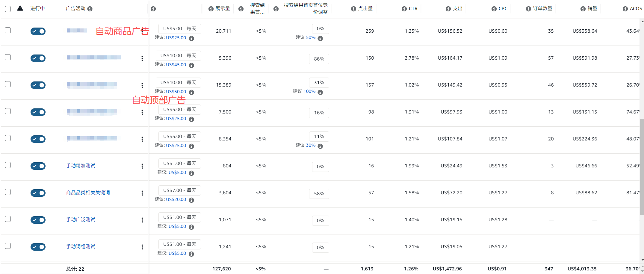Check the checkbox for 商品品类相关关键词 row

8,192
